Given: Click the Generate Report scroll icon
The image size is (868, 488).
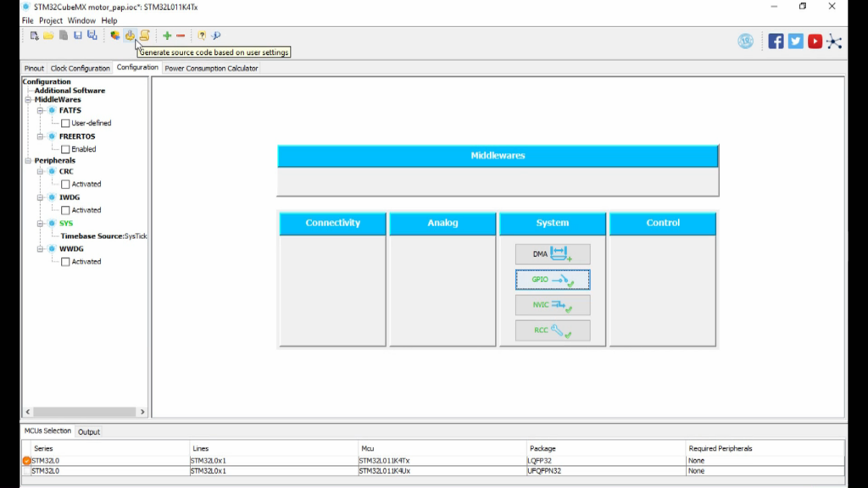Looking at the screenshot, I should coord(145,36).
